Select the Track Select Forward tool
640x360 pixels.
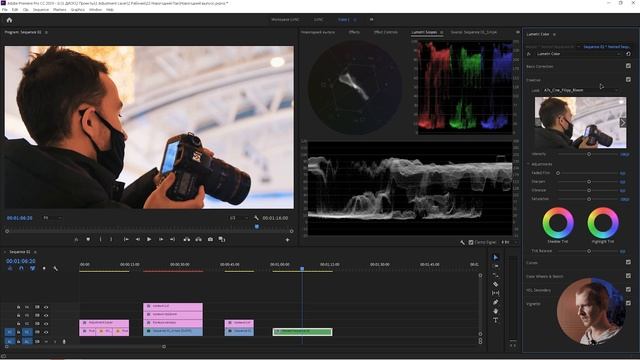[x=496, y=266]
